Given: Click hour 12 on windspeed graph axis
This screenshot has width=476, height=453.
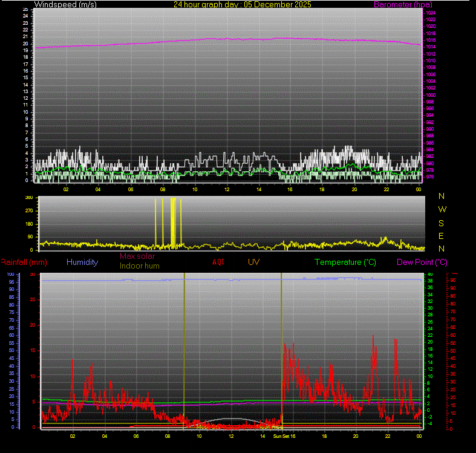Looking at the screenshot, I should (x=227, y=189).
